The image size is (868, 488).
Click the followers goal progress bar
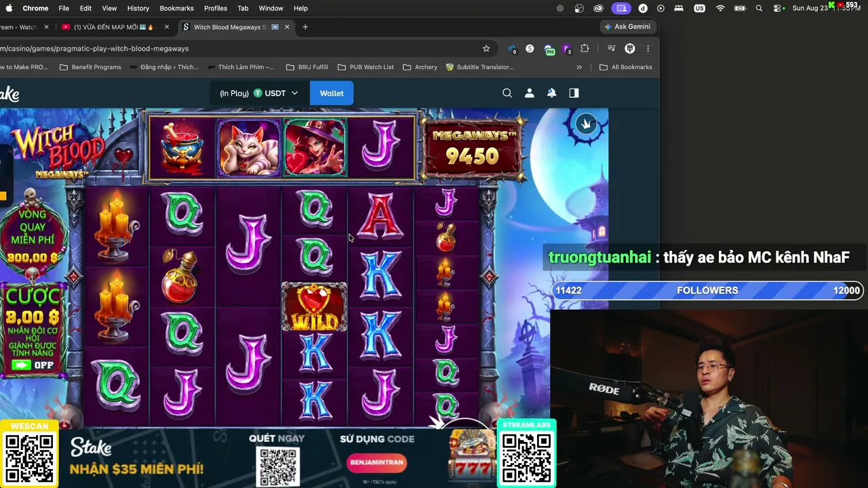[x=707, y=290]
